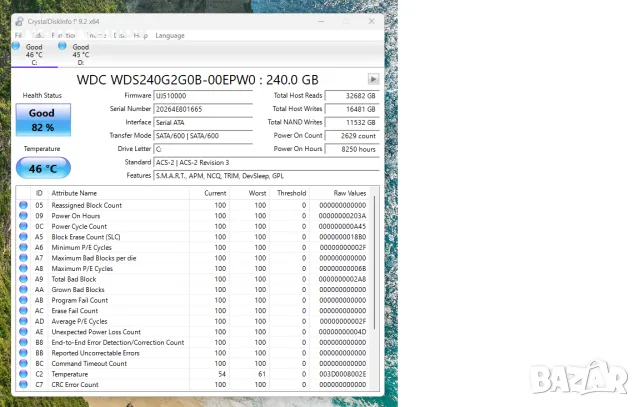Click the status icon for Power Cycle Count
The height and width of the screenshot is (407, 640).
(23, 226)
